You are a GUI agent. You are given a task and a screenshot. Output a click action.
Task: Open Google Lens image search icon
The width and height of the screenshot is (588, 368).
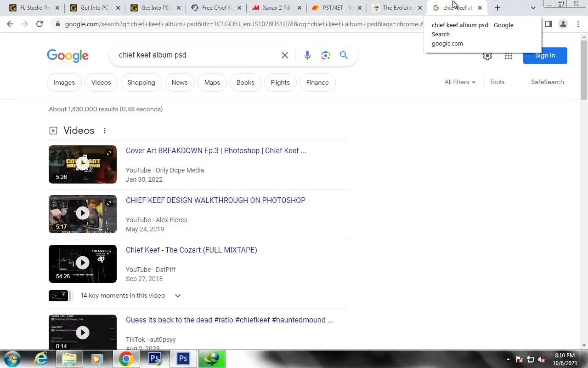(326, 55)
